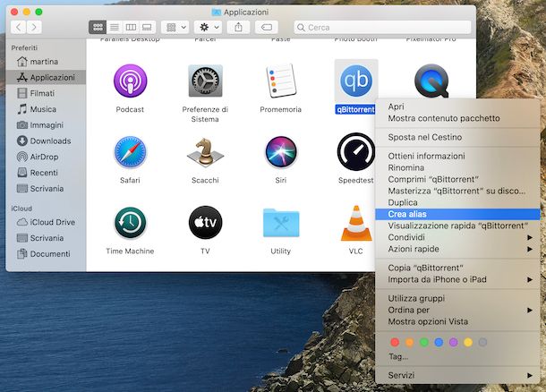
Task: Select the Promemoria app icon
Action: click(281, 81)
